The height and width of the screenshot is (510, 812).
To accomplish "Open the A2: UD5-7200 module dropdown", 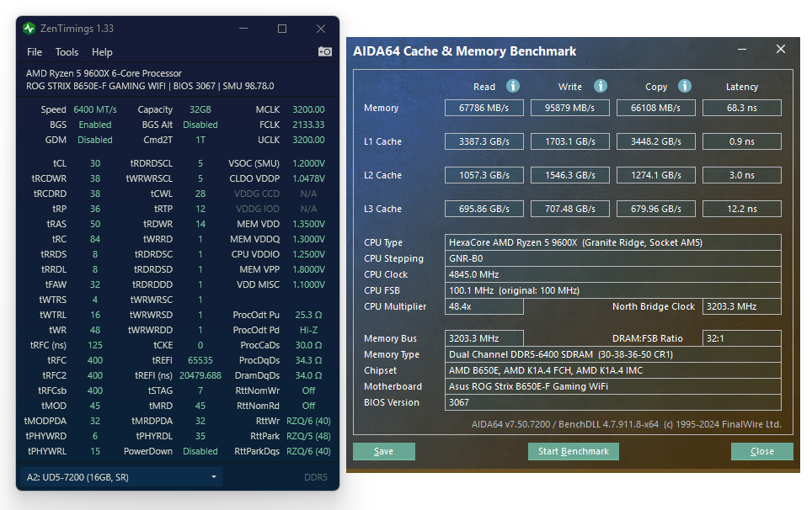I will (x=121, y=477).
